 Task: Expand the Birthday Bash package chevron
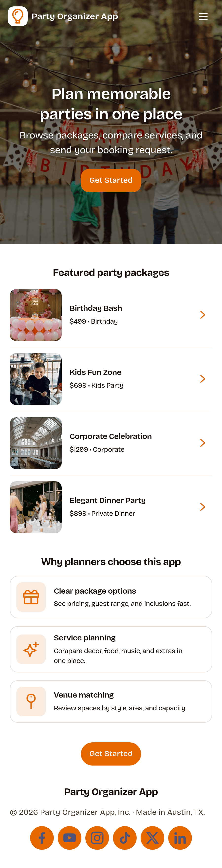(203, 315)
